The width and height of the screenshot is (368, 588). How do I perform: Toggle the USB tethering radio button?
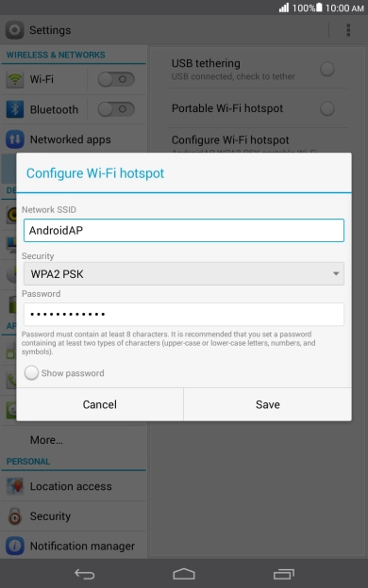[x=327, y=69]
